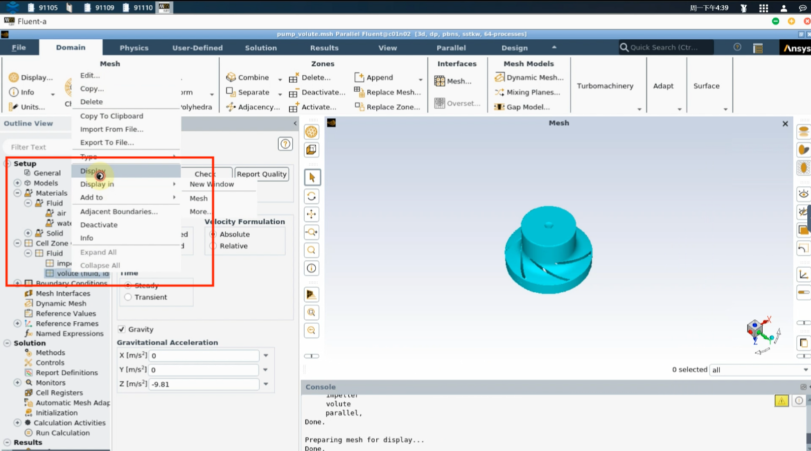Collapse the Materials tree node
This screenshot has width=811, height=451.
pos(18,193)
